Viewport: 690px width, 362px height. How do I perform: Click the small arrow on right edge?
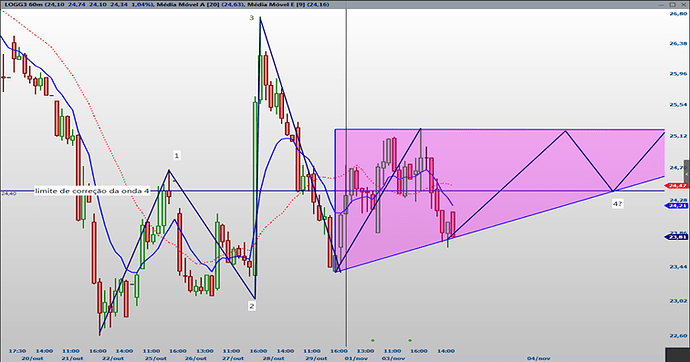(x=688, y=175)
